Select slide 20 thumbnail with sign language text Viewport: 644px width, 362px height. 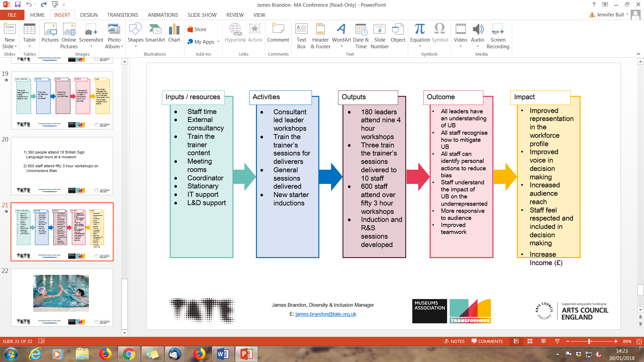pos(62,166)
